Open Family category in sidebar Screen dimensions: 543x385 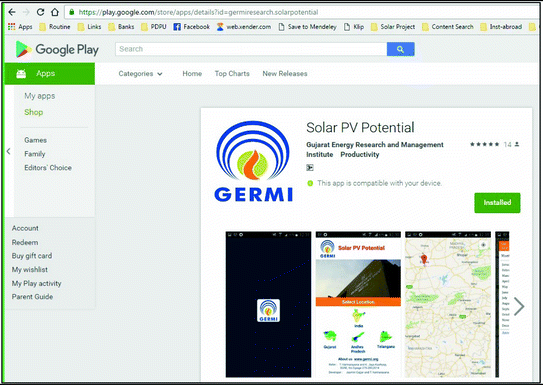coord(35,154)
